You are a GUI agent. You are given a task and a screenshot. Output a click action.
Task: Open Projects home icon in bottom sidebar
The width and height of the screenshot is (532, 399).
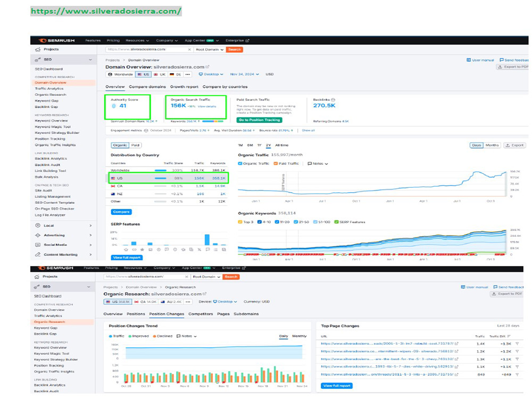37,277
